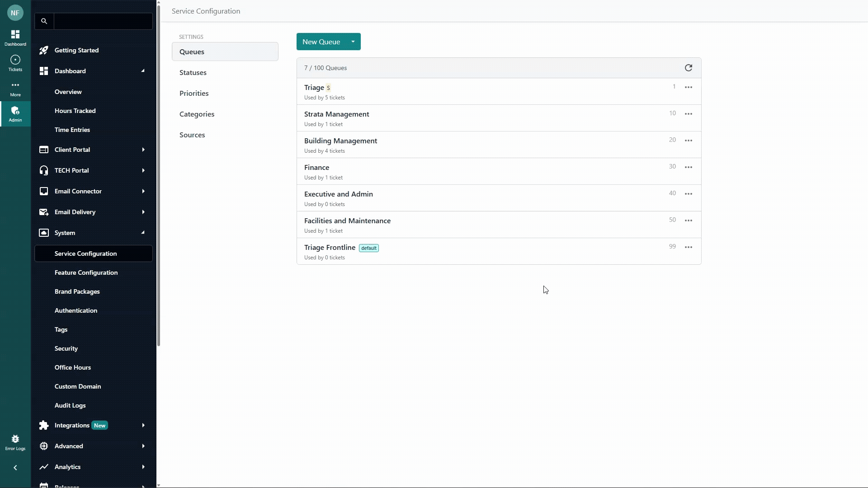The height and width of the screenshot is (488, 868).
Task: Switch to the Statuses settings tab
Action: coord(193,72)
